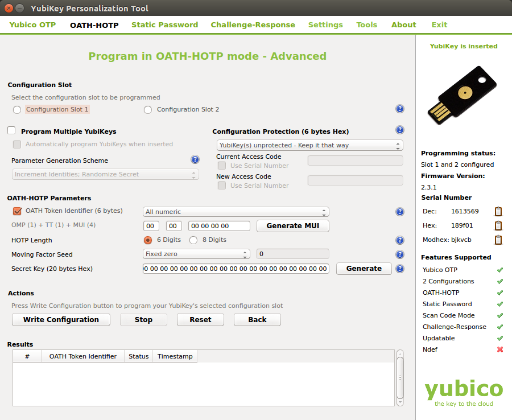Click the yubico logo
The image size is (512, 420).
[x=464, y=393]
